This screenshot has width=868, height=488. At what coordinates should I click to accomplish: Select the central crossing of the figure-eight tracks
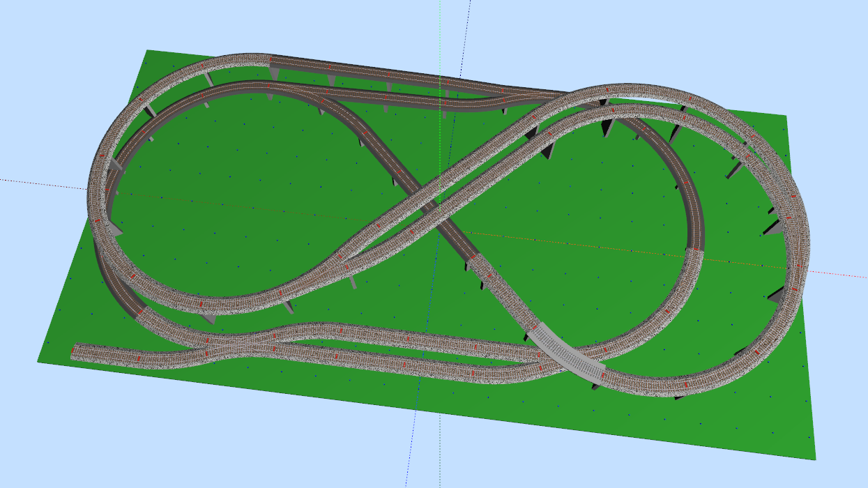click(431, 208)
